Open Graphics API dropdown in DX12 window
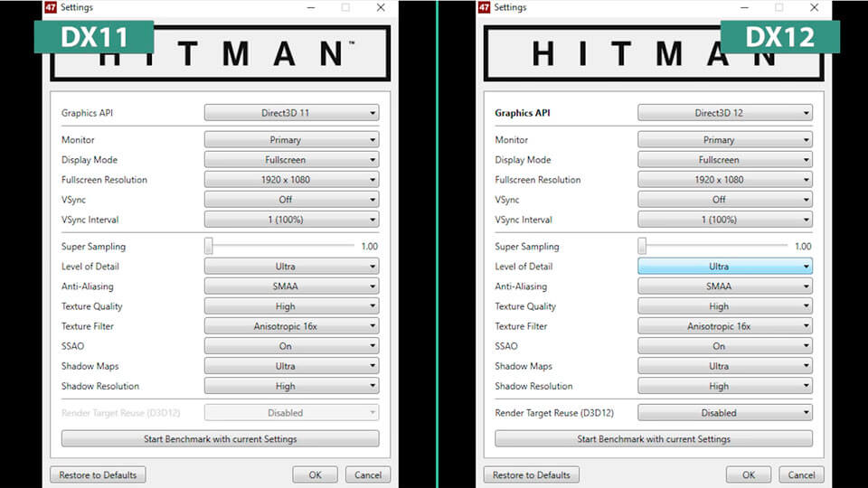The image size is (868, 488). pos(725,113)
